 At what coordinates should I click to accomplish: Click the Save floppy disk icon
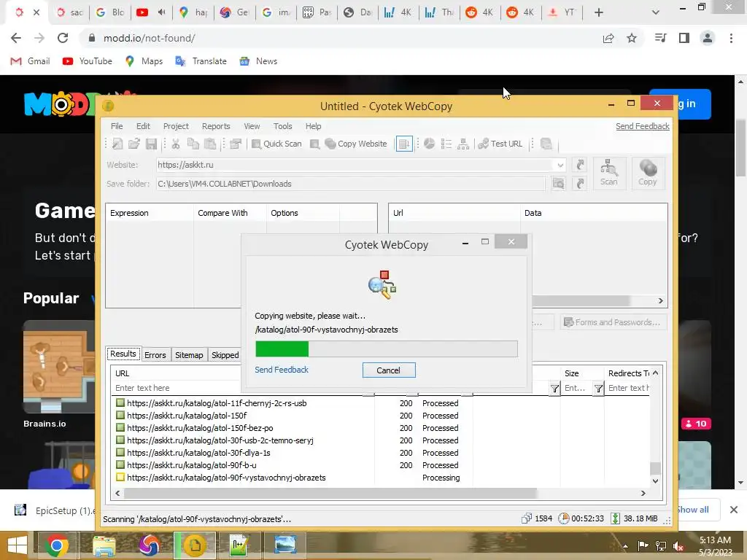pos(151,144)
